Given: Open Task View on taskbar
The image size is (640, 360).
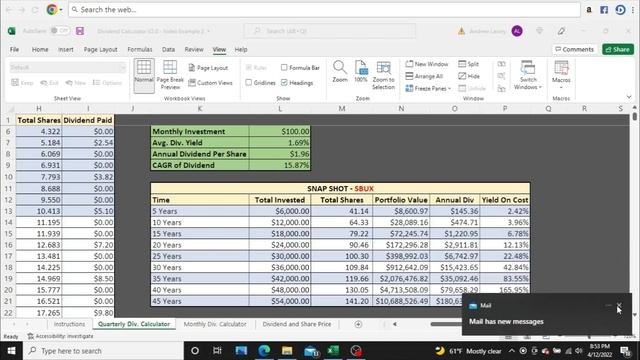Looking at the screenshot, I should point(217,351).
